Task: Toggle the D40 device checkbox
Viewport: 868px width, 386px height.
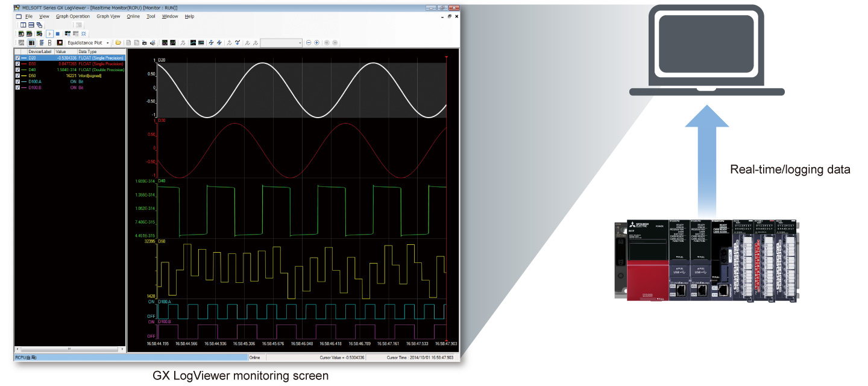Action: (18, 70)
